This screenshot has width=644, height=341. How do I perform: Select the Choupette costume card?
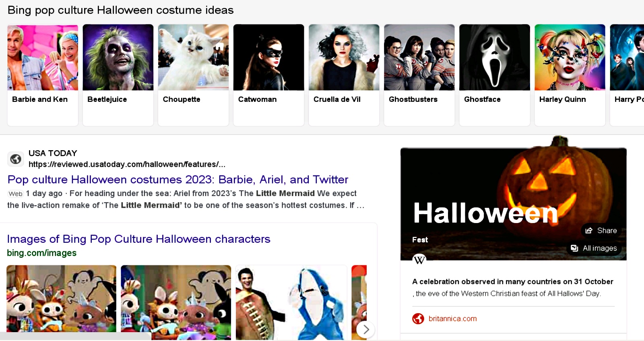pos(193,75)
